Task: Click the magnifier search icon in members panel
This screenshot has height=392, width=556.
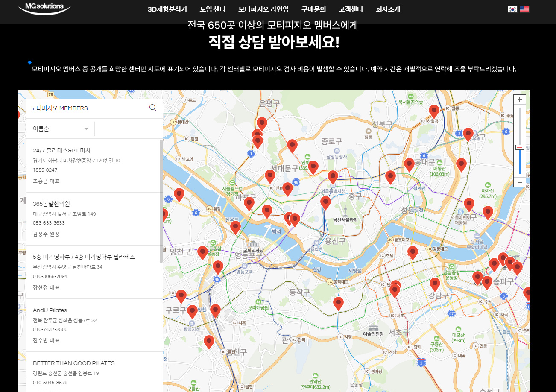Action: tap(153, 108)
